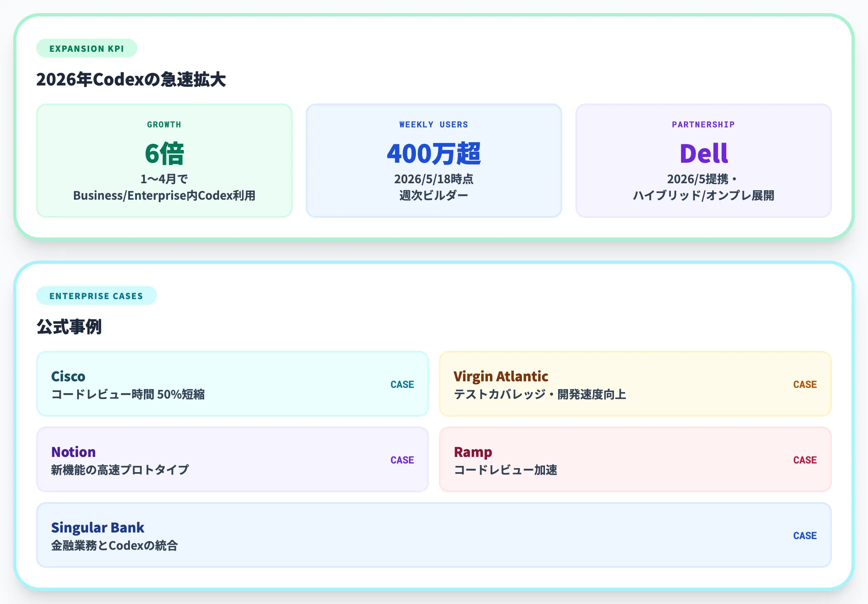Screen dimensions: 868x604
Task: Click text テストカバレッジ・開発速度向上
Action: click(540, 394)
